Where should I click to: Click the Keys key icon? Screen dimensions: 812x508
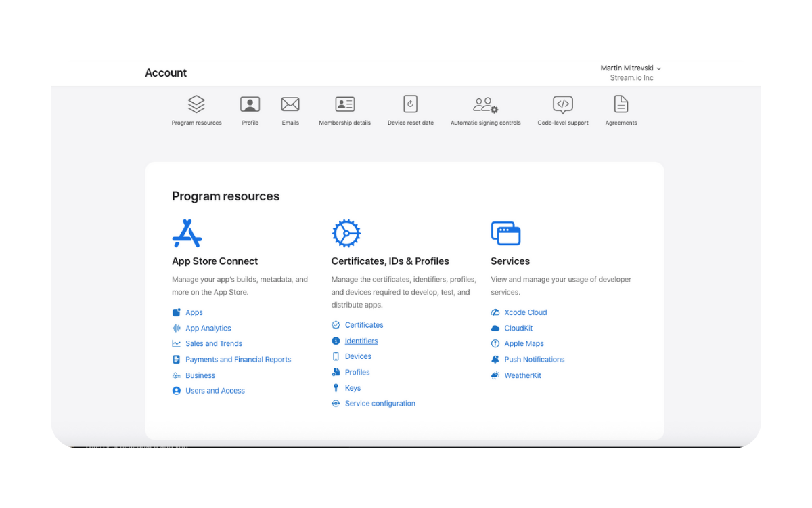tap(336, 388)
